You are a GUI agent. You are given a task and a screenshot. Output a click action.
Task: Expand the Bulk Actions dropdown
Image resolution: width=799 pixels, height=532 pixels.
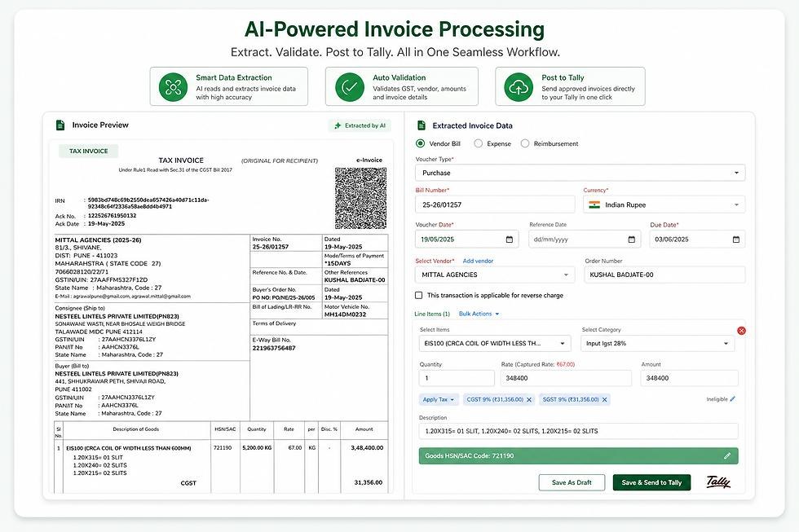(x=479, y=314)
